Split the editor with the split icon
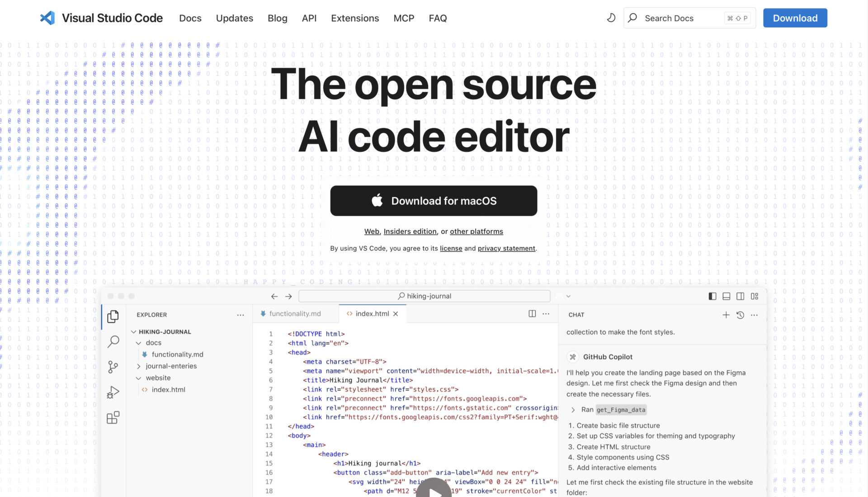 (x=532, y=313)
